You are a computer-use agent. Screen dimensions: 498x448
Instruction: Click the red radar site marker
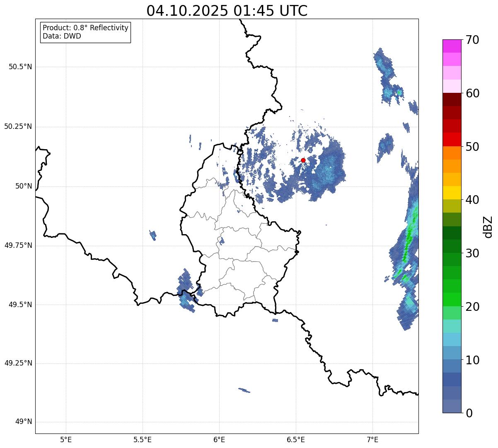point(303,160)
